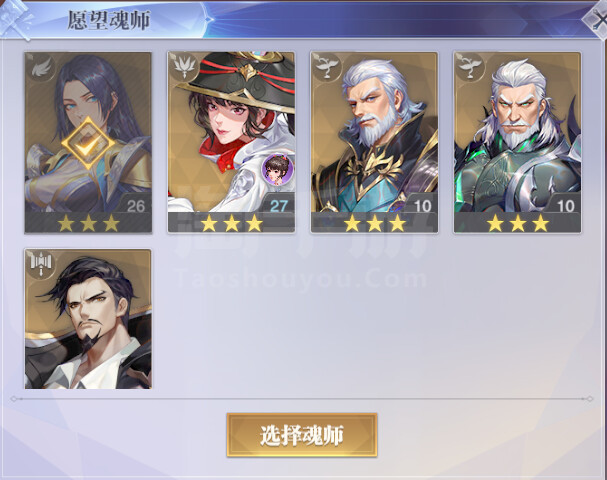Click the level 26 badge on first card
607x480 pixels.
click(x=135, y=206)
